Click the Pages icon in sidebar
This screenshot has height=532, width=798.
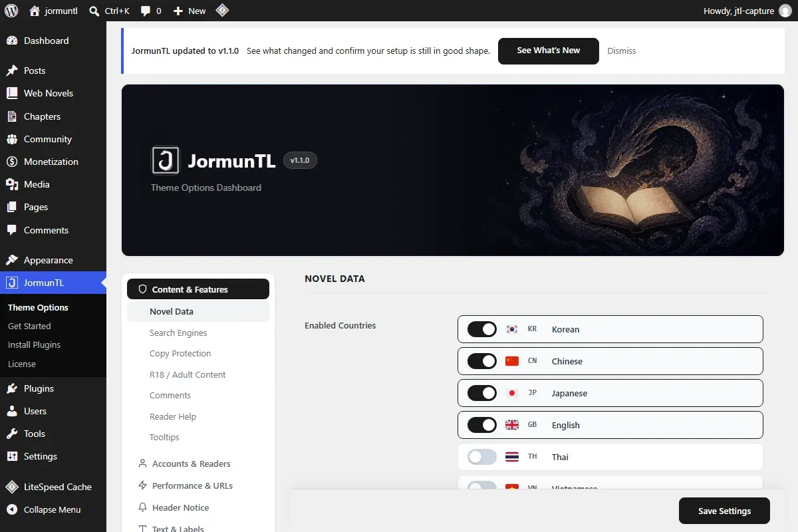(x=12, y=207)
